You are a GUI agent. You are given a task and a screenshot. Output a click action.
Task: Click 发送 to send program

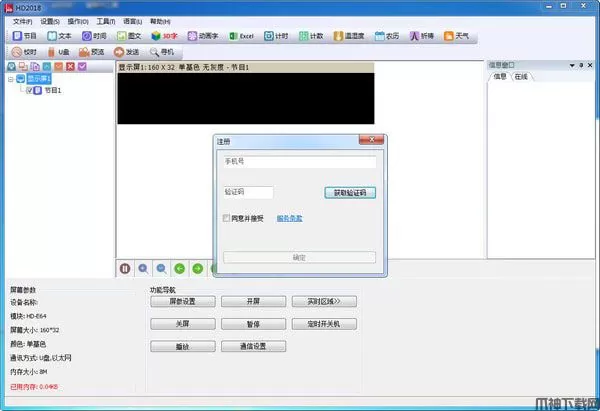tap(126, 52)
